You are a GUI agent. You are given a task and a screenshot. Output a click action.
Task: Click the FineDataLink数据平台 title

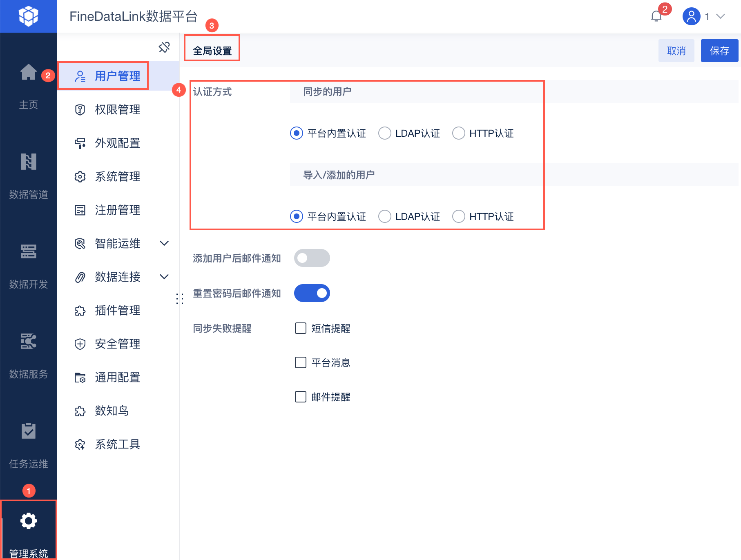tap(134, 16)
